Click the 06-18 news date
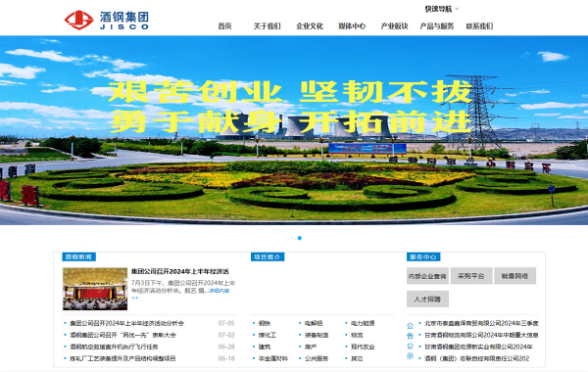This screenshot has width=588, height=372. (x=226, y=358)
